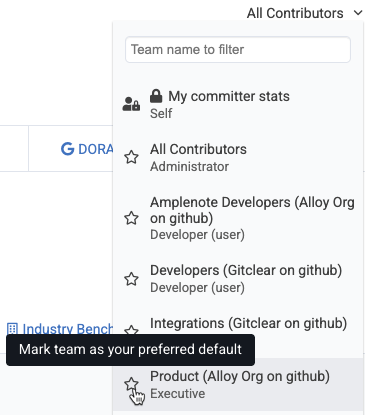Star All Contributors as preferred default

131,157
